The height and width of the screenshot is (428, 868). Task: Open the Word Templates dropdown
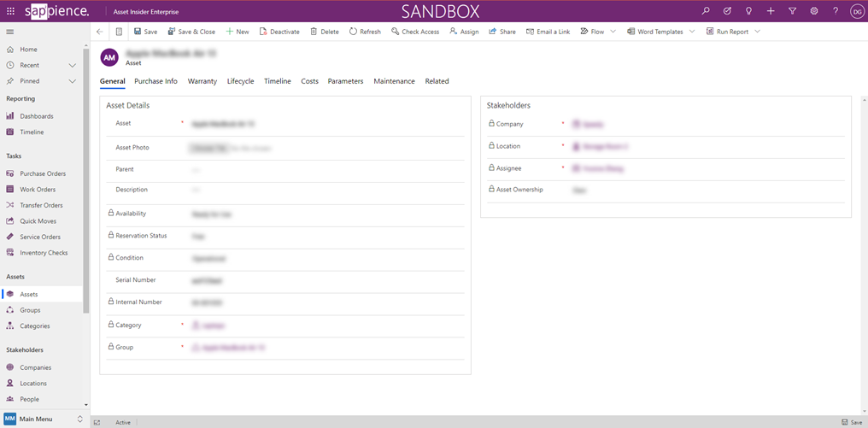click(x=692, y=32)
